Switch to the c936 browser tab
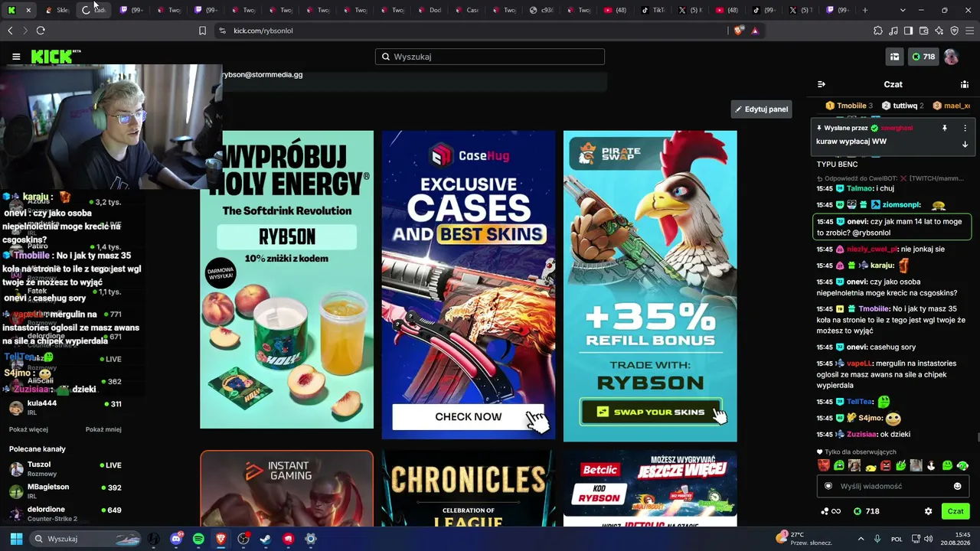 (x=543, y=10)
